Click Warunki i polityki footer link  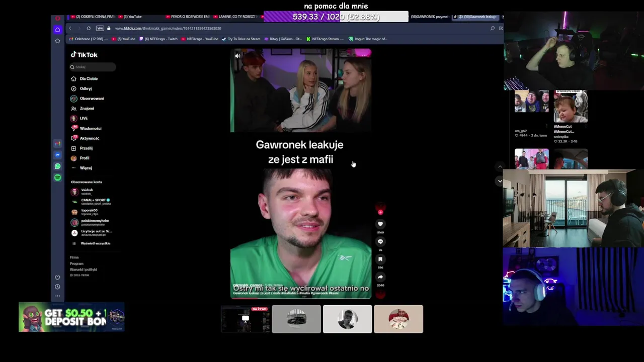coord(84,269)
